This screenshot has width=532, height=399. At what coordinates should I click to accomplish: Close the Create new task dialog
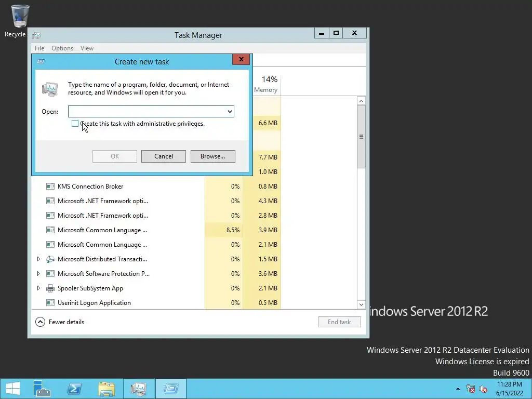(241, 59)
